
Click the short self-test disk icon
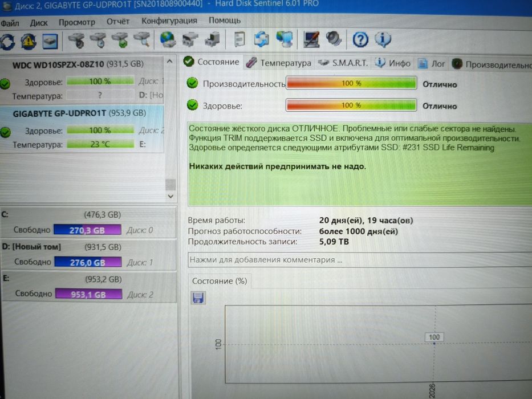[x=76, y=40]
